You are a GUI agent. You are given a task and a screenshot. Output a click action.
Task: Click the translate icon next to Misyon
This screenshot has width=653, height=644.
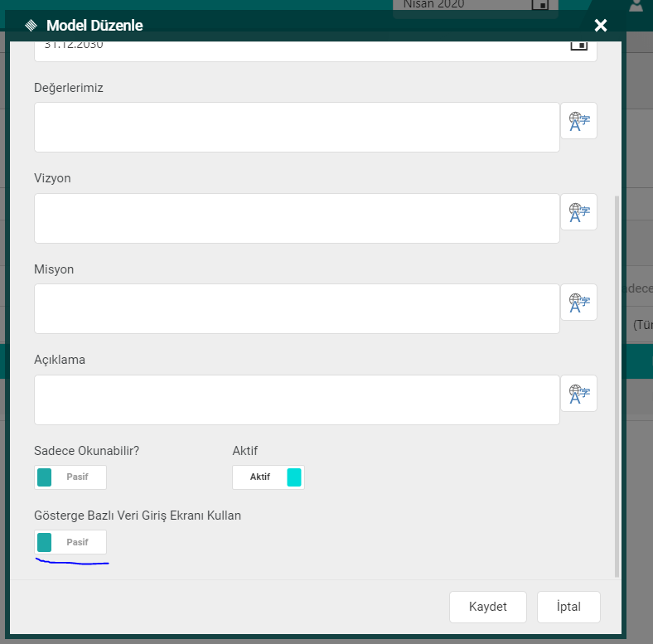point(578,303)
